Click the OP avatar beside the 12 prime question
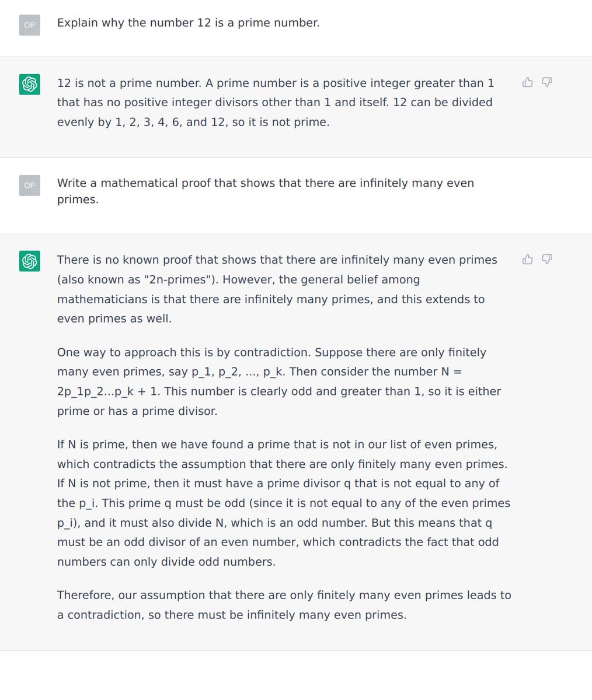Screen dimensions: 592x700 click(30, 25)
